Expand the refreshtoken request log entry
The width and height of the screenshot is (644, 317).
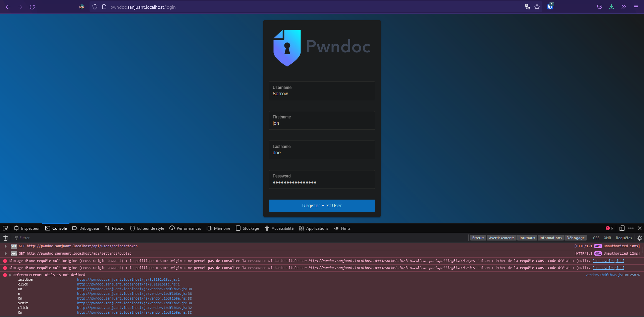(x=5, y=246)
